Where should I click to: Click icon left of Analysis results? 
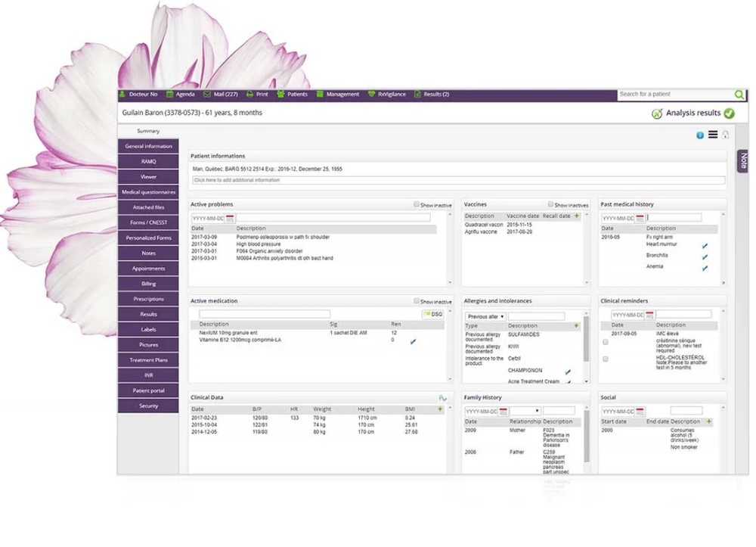657,113
